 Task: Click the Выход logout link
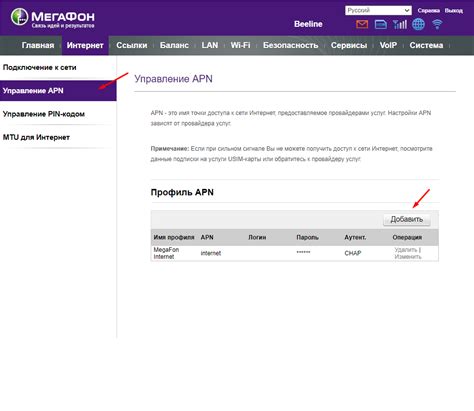coord(454,11)
